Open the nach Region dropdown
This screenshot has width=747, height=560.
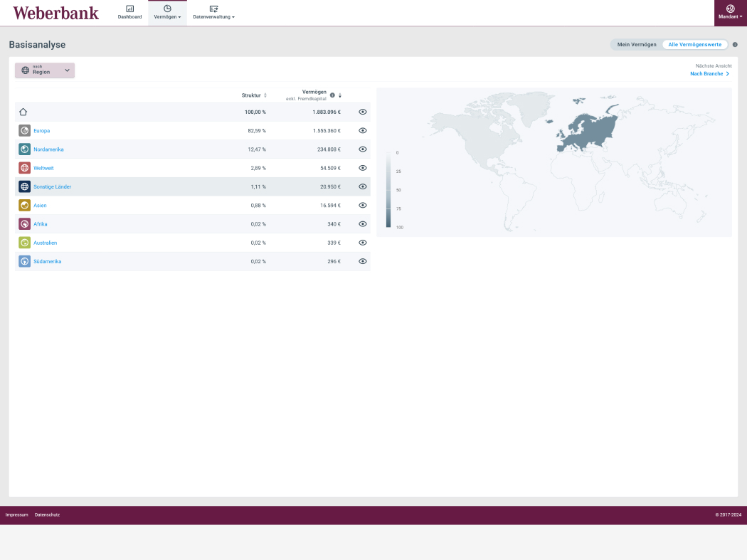click(x=45, y=70)
